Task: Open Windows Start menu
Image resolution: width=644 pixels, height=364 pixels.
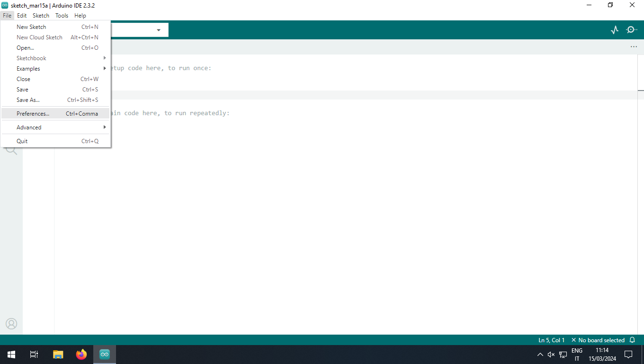Action: pyautogui.click(x=11, y=355)
